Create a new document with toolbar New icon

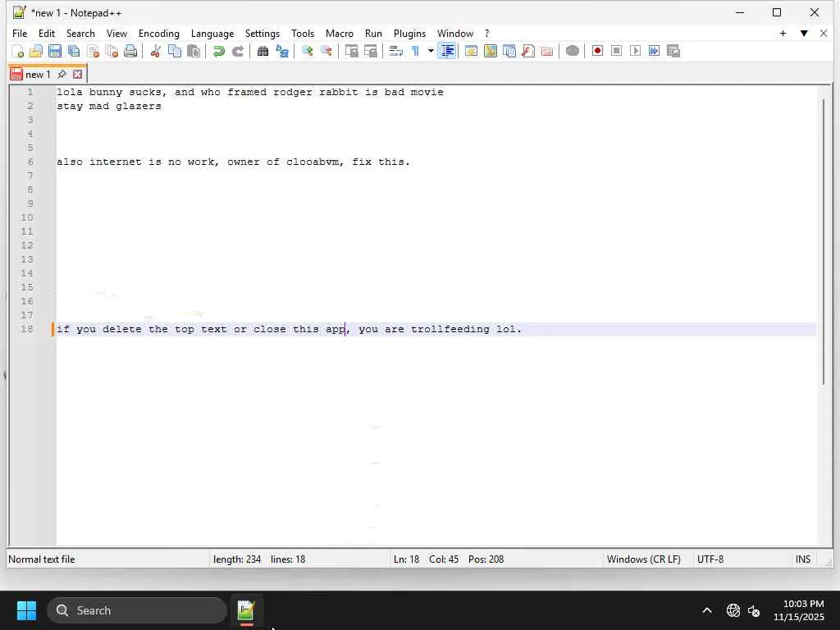18,51
